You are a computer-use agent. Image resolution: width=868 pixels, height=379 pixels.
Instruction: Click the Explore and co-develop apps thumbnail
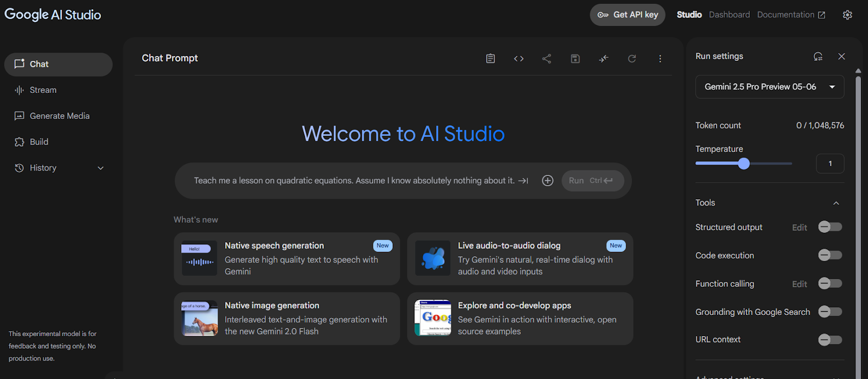(x=432, y=318)
